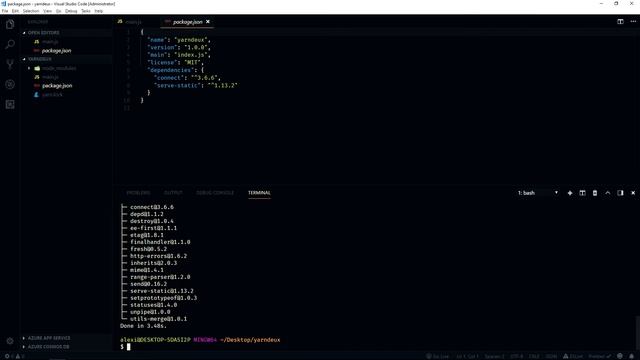Click the UTF-8 encoding indicator

(516, 356)
